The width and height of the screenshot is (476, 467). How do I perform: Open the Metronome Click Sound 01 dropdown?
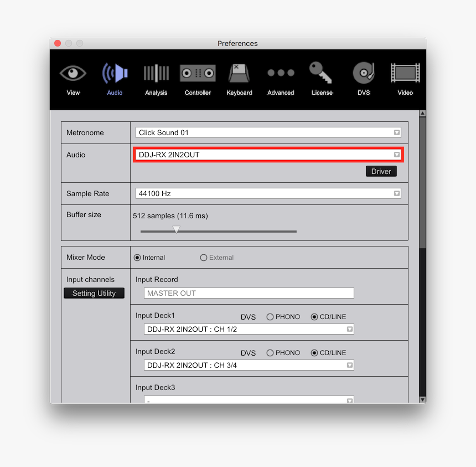[x=268, y=132]
